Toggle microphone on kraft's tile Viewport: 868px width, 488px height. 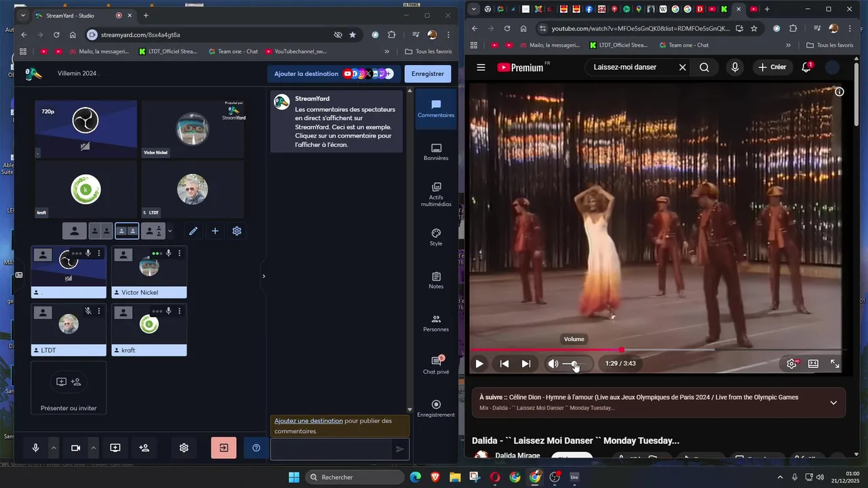[x=168, y=311]
